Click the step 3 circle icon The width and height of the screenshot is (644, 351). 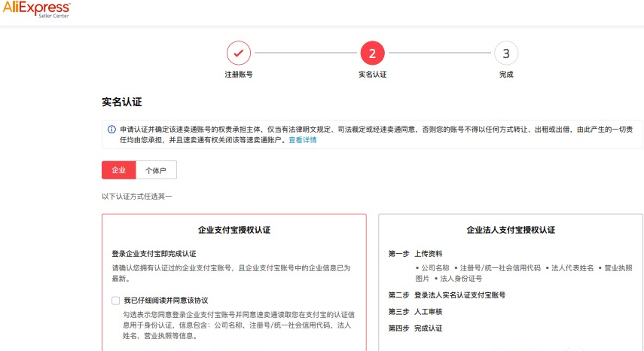tap(506, 53)
